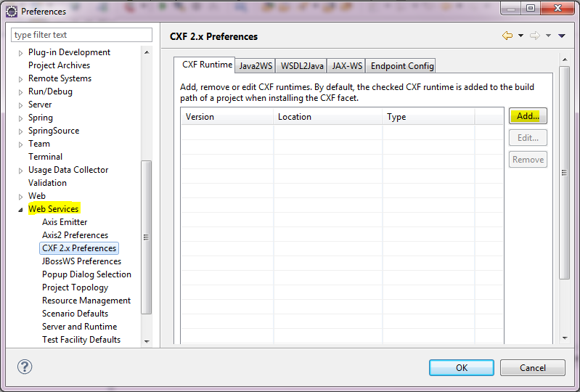Select Server and Runtime entry
Viewport: 580px width, 392px height.
click(x=80, y=326)
